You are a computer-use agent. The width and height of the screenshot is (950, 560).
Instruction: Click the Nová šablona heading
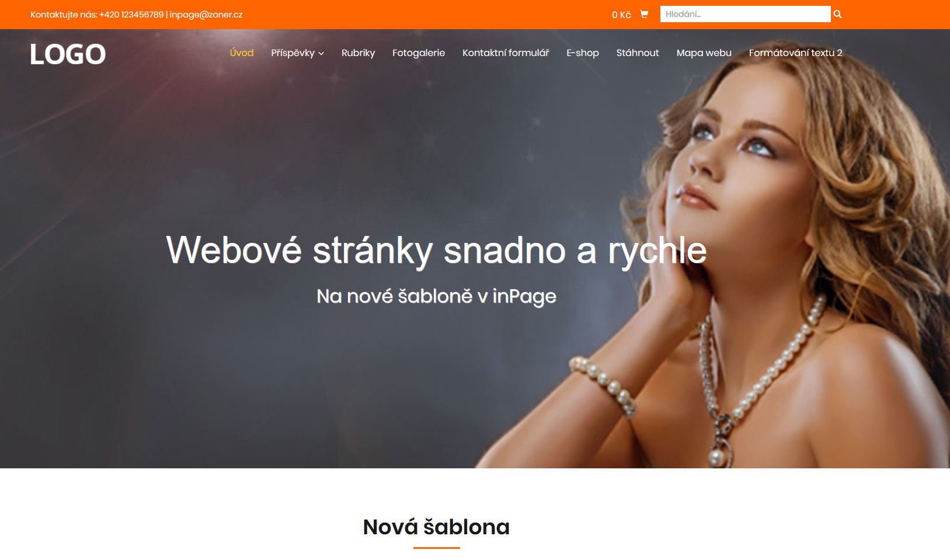tap(436, 527)
